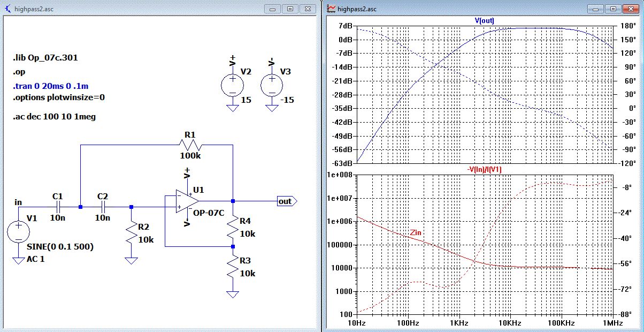Open the schematic window's system menu icon
The width and height of the screenshot is (644, 332).
(7, 9)
